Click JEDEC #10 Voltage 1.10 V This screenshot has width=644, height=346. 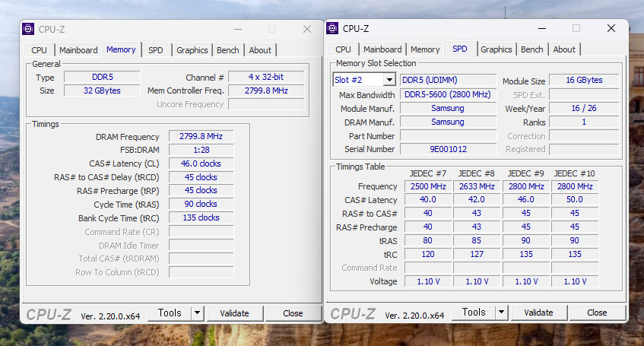click(x=575, y=281)
